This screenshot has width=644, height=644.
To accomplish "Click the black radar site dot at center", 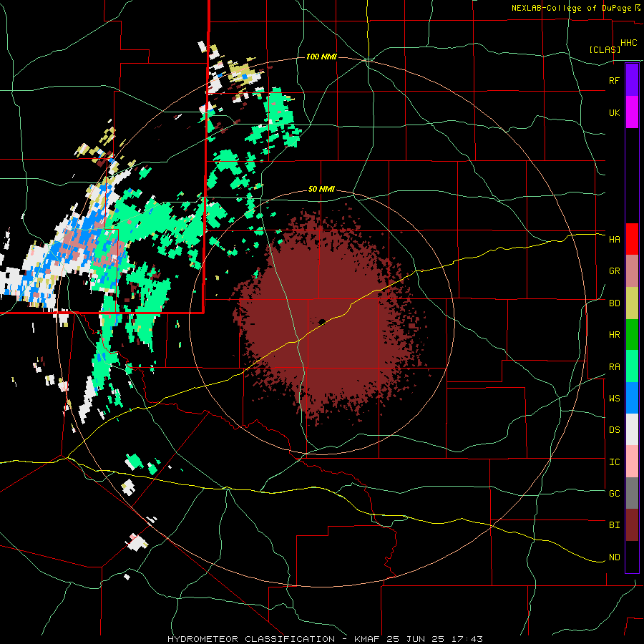I will [322, 321].
